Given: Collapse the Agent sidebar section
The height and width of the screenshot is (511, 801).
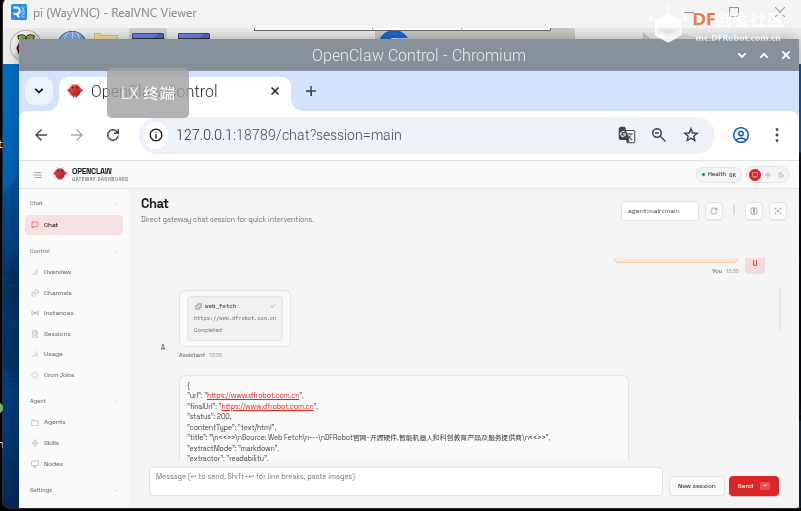Looking at the screenshot, I should (x=117, y=401).
